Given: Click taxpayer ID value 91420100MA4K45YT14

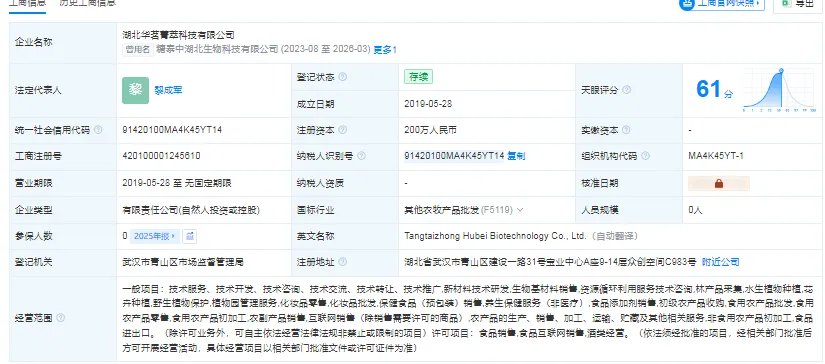Looking at the screenshot, I should pos(454,156).
